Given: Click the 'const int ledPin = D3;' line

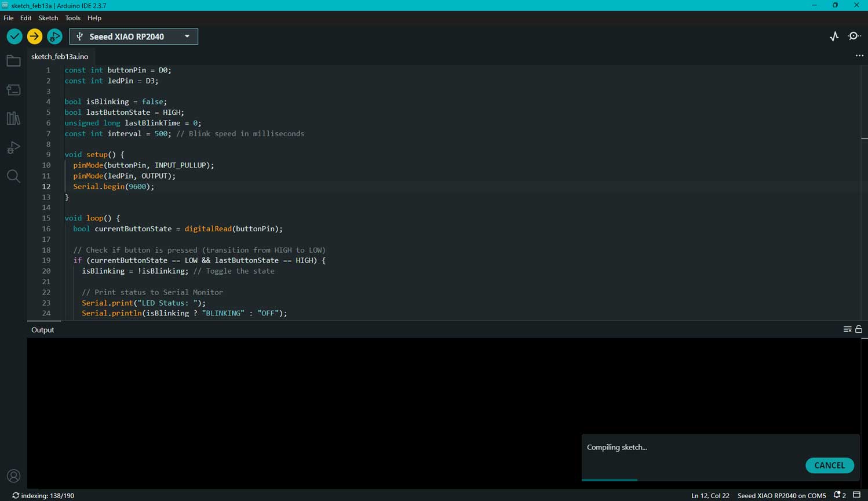Looking at the screenshot, I should [112, 81].
